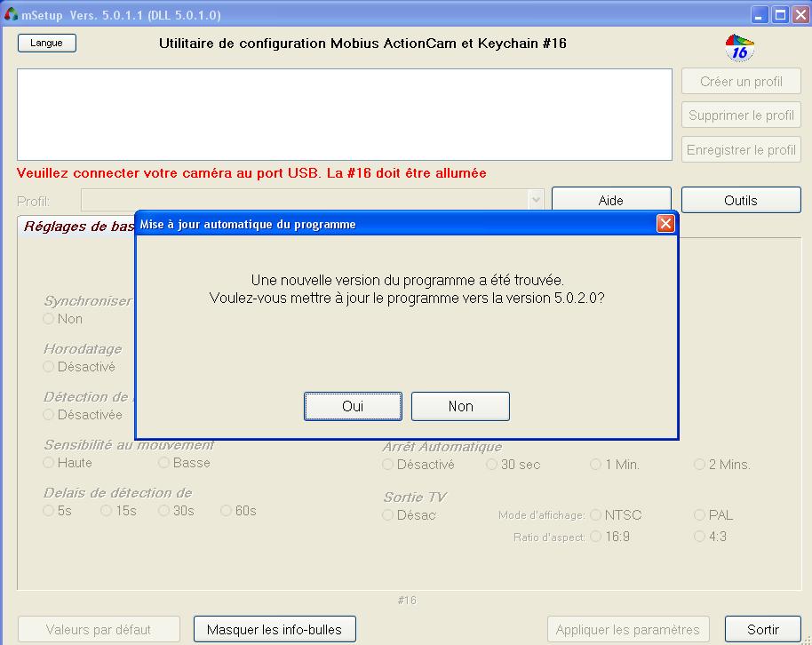The image size is (812, 645).
Task: Close the Mise à jour automatique dialog
Action: (x=665, y=224)
